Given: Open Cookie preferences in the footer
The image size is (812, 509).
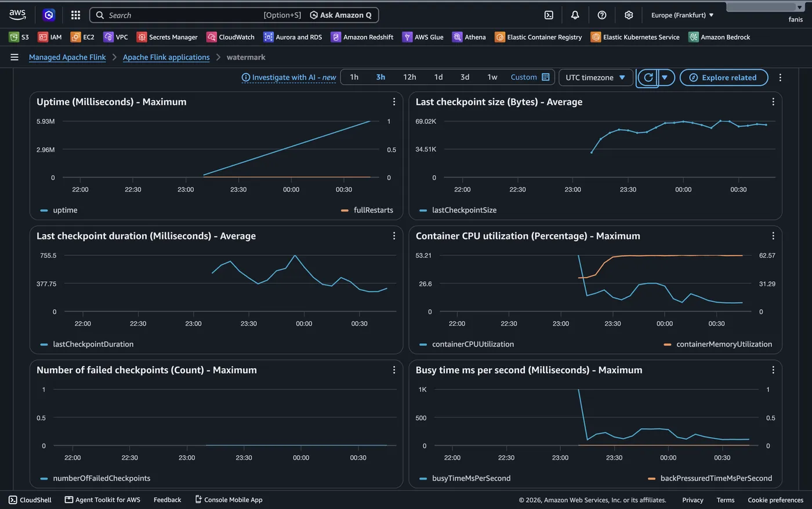Looking at the screenshot, I should pyautogui.click(x=775, y=500).
